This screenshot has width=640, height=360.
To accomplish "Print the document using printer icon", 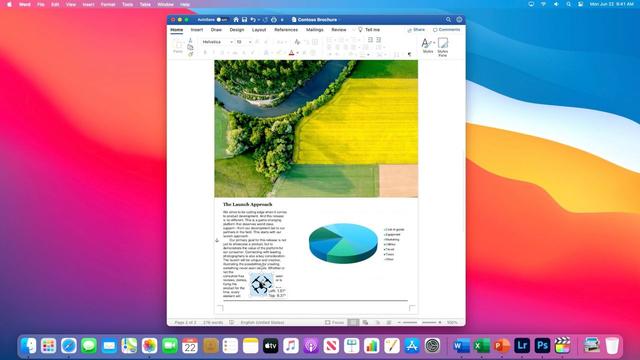I will coord(274,20).
